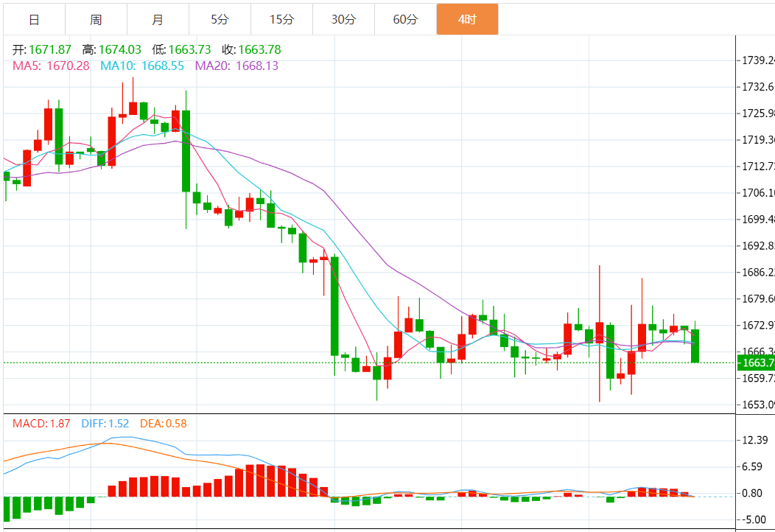Click the MA10: 1668.55 indicator label

click(x=142, y=66)
